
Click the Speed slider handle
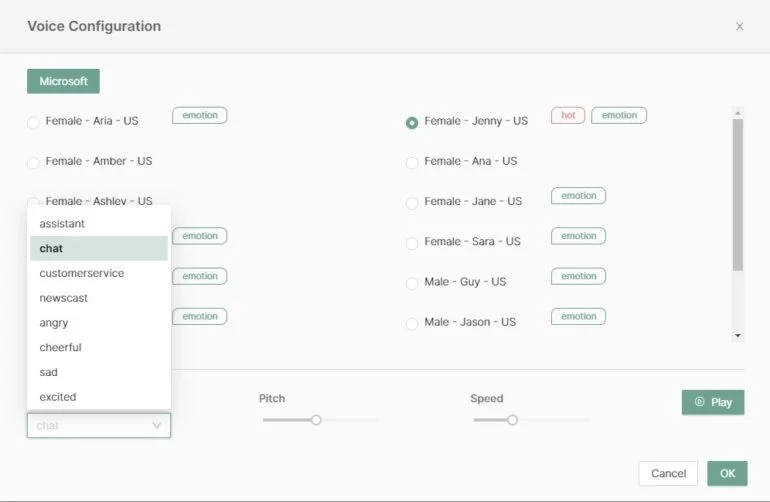[512, 420]
